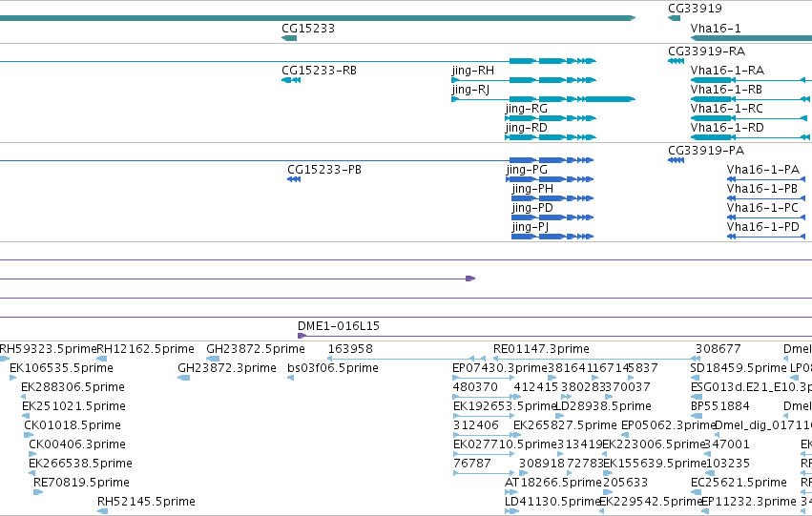Viewport: 812px width, 516px height.
Task: Select the CG15233 gene label
Action: click(x=308, y=29)
